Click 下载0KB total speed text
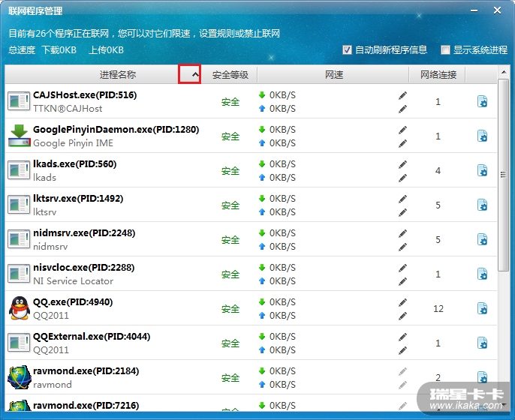The image size is (515, 420). click(59, 49)
